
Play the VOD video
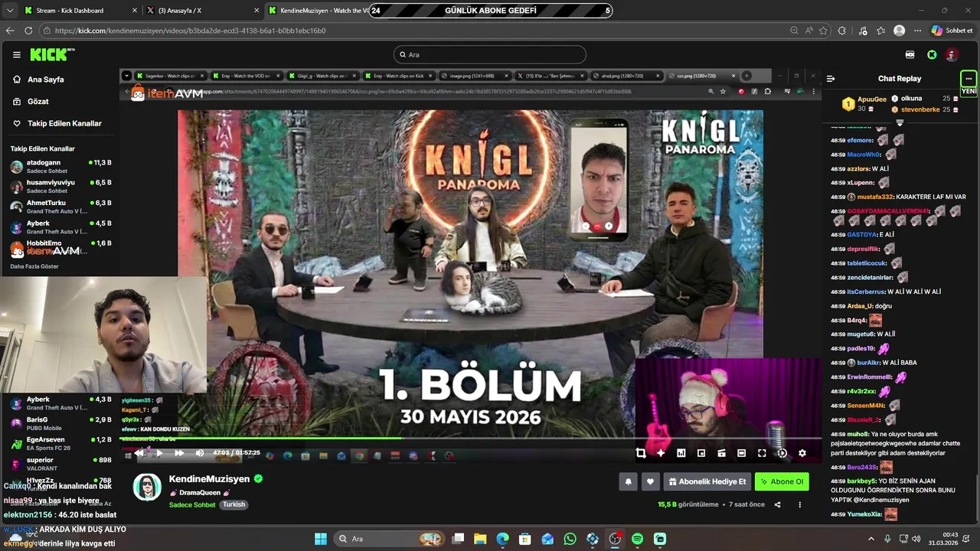coord(158,453)
